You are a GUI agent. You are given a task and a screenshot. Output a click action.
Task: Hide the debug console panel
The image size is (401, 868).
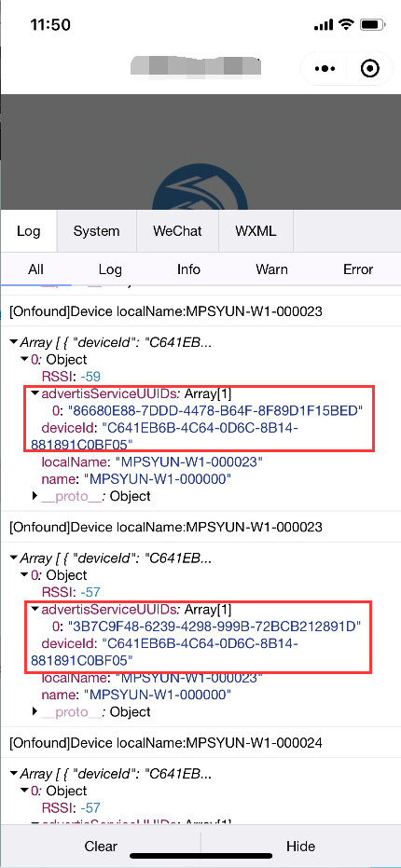pyautogui.click(x=300, y=846)
